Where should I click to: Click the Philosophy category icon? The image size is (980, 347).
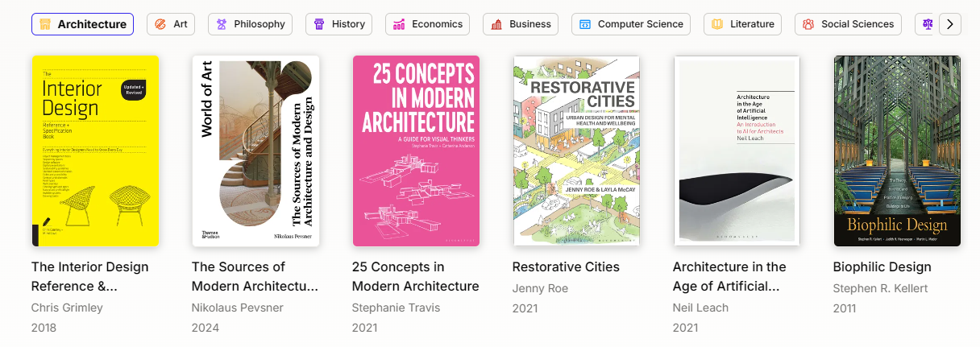pos(222,24)
